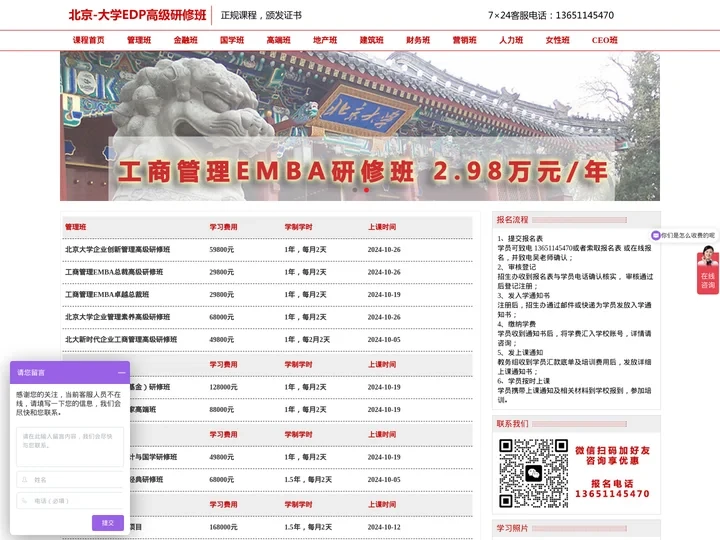The width and height of the screenshot is (720, 540).
Task: Open 工商管理EMBA卓越总裁班 course link
Action: click(x=107, y=294)
